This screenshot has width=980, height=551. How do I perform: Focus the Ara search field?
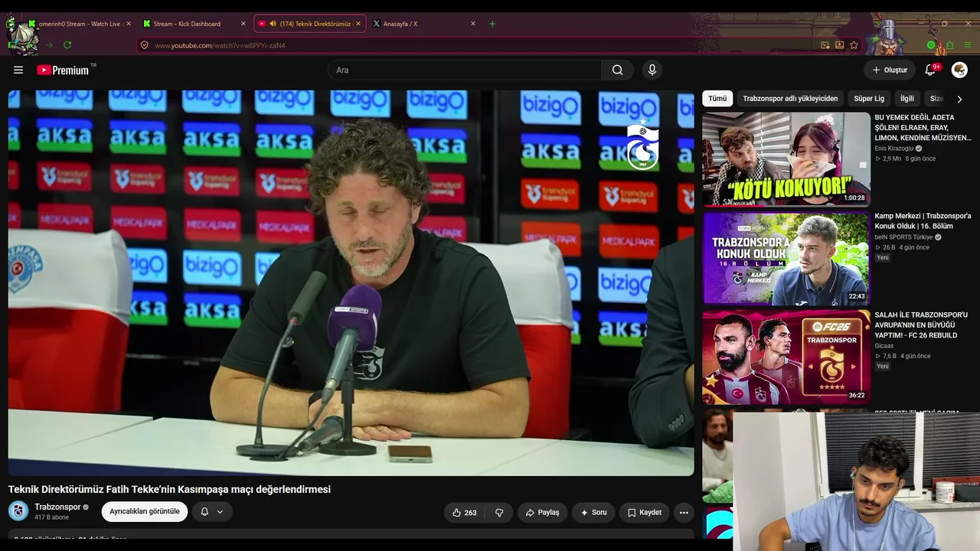click(465, 70)
